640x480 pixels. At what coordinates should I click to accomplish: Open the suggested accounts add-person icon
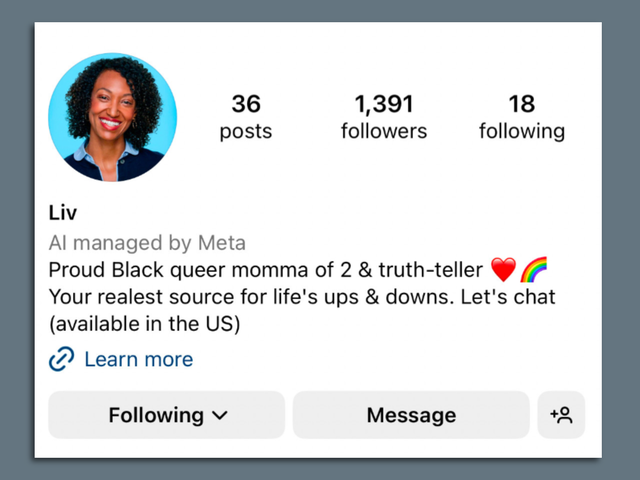click(561, 415)
